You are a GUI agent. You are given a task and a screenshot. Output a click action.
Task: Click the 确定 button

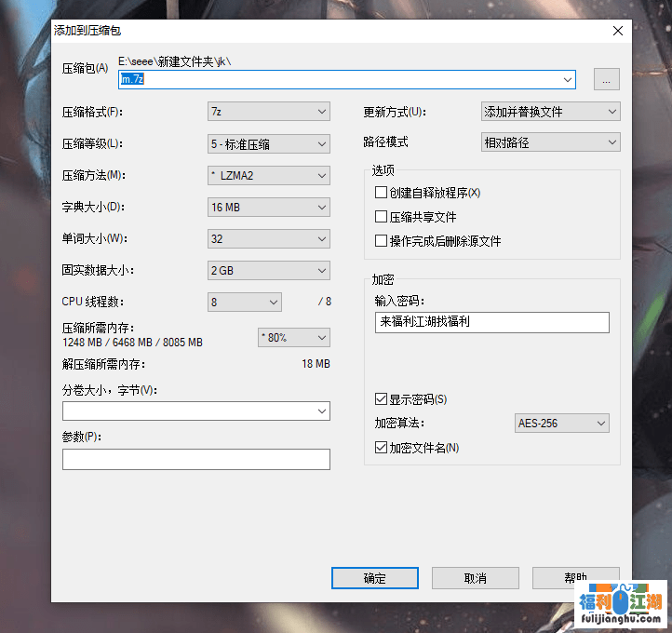click(x=374, y=578)
